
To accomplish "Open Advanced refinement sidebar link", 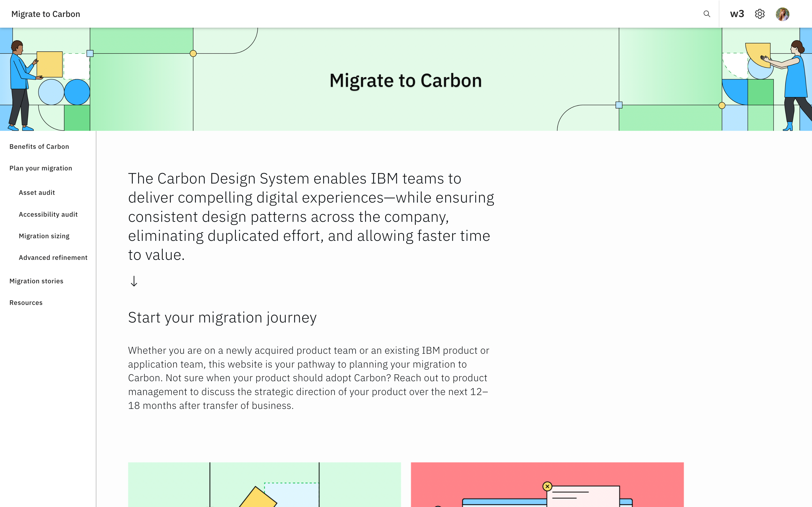I will tap(53, 257).
